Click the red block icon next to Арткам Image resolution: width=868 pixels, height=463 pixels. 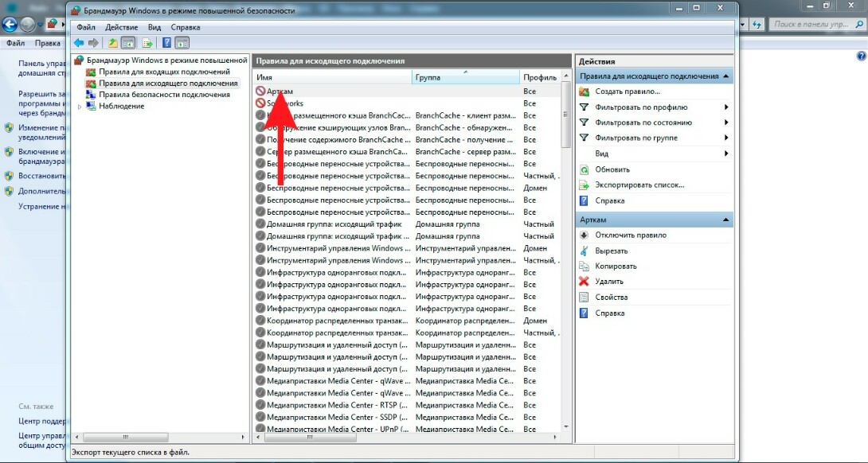coord(260,91)
